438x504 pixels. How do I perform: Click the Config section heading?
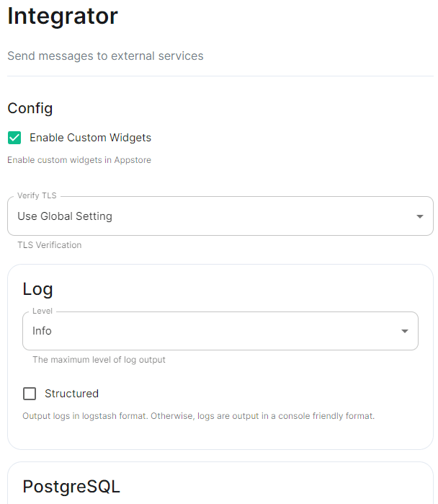[30, 108]
